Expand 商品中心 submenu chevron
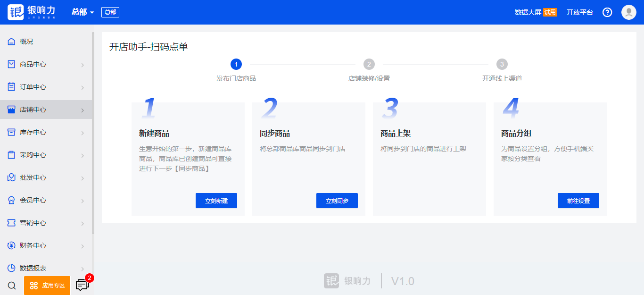 [x=83, y=65]
